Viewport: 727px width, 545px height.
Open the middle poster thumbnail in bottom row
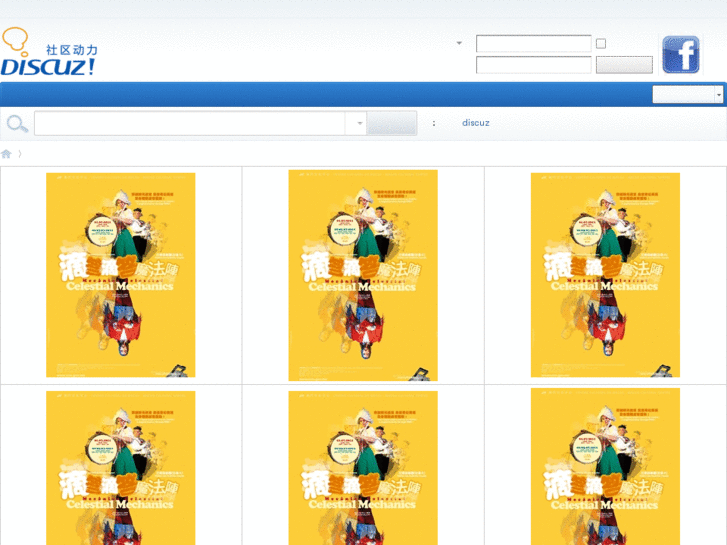pyautogui.click(x=363, y=468)
